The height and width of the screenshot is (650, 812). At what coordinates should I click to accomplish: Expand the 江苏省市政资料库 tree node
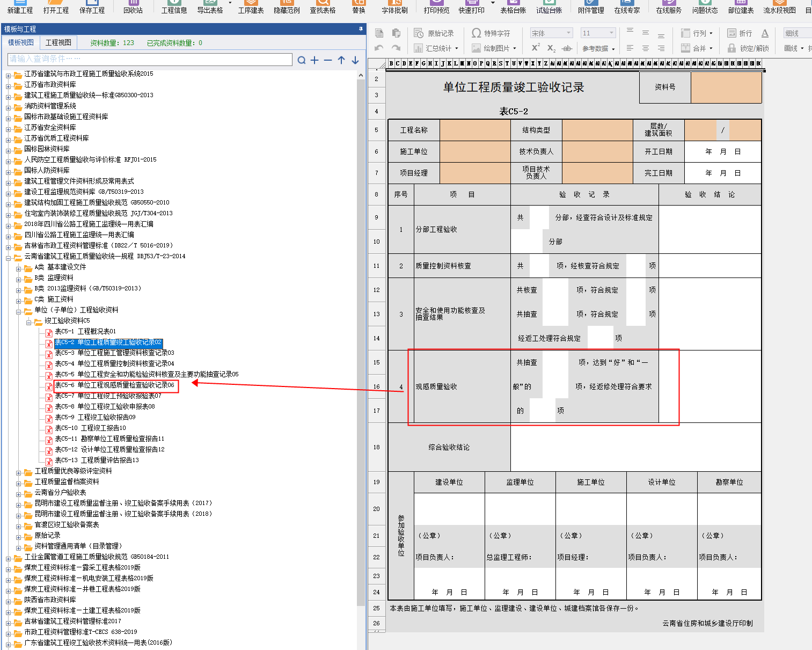coord(9,86)
